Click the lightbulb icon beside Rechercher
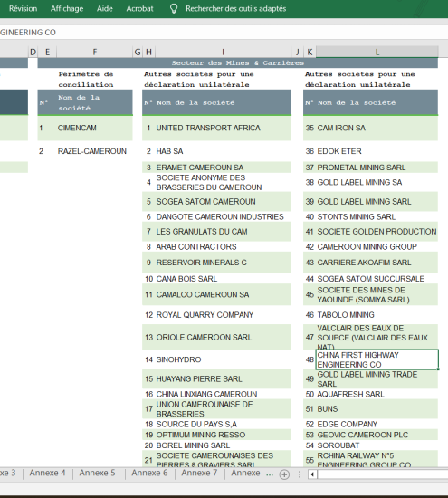 pos(174,8)
